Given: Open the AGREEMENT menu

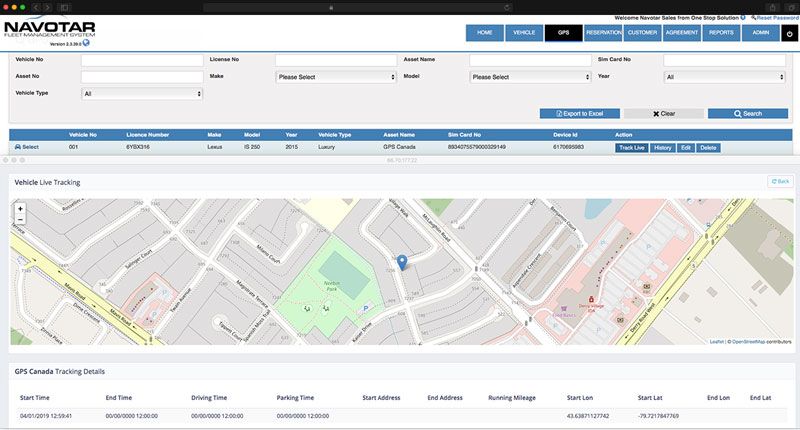Looking at the screenshot, I should (x=682, y=33).
